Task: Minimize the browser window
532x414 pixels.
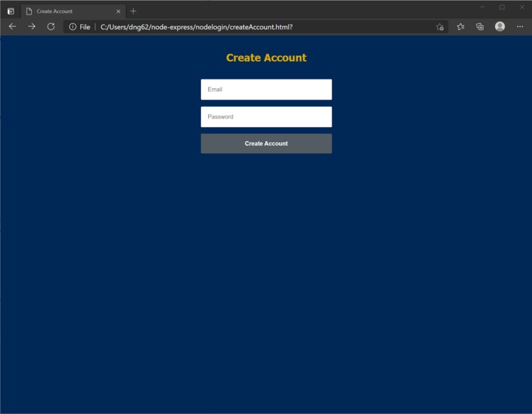Action: [482, 7]
